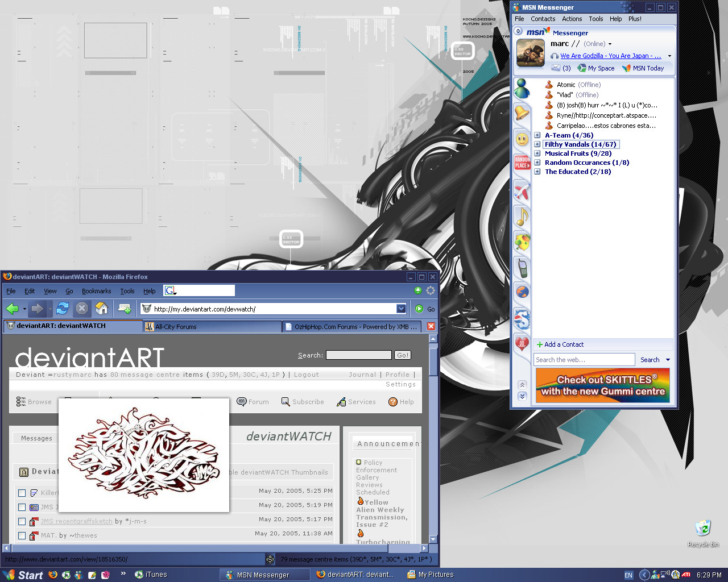Click the Firefox Forward arrow button
This screenshot has width=728, height=582.
pyautogui.click(x=37, y=309)
